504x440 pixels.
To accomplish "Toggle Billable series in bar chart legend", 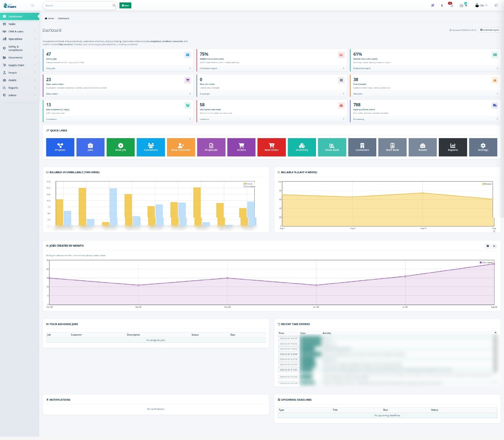I will tap(248, 184).
